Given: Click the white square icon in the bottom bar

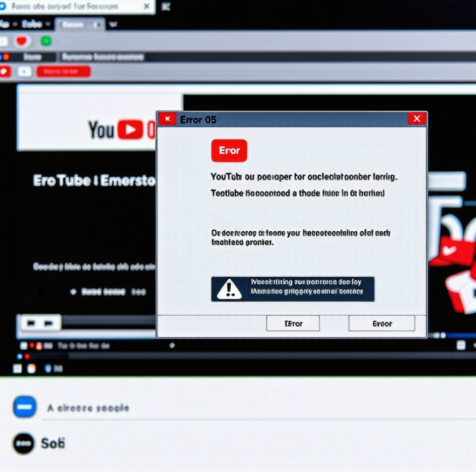Looking at the screenshot, I should click(17, 368).
